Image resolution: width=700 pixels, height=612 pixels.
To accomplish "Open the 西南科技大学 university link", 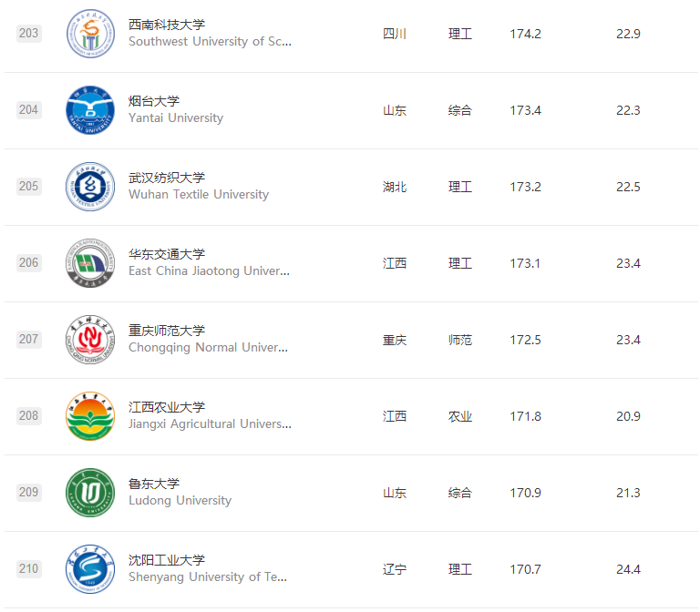I will (x=167, y=25).
